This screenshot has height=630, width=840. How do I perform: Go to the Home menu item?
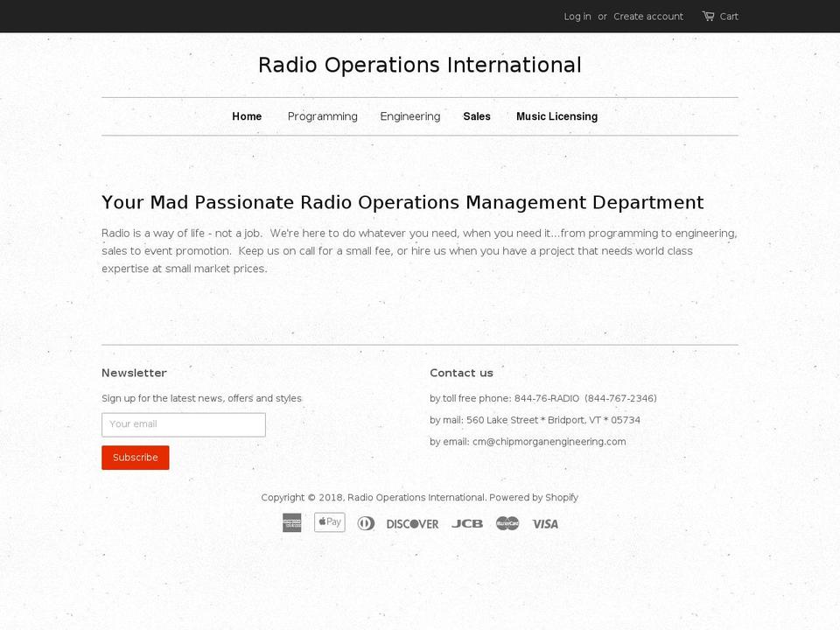pyautogui.click(x=247, y=116)
